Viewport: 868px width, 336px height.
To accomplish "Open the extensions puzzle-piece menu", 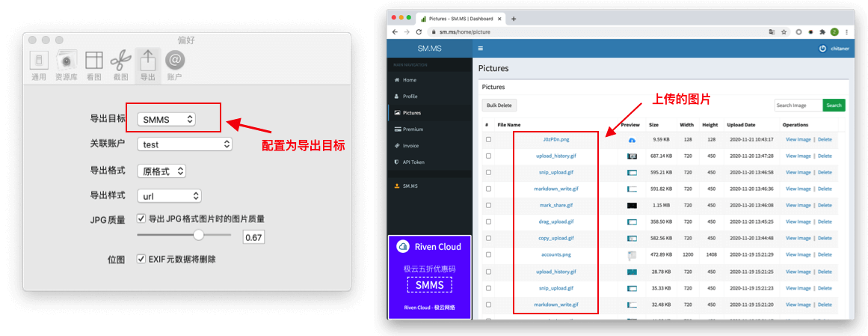I will [x=822, y=32].
